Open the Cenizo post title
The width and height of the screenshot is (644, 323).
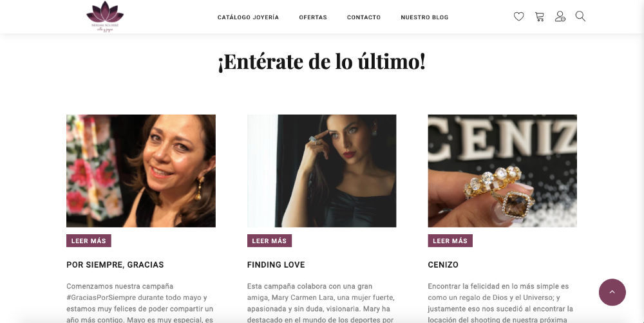click(443, 264)
